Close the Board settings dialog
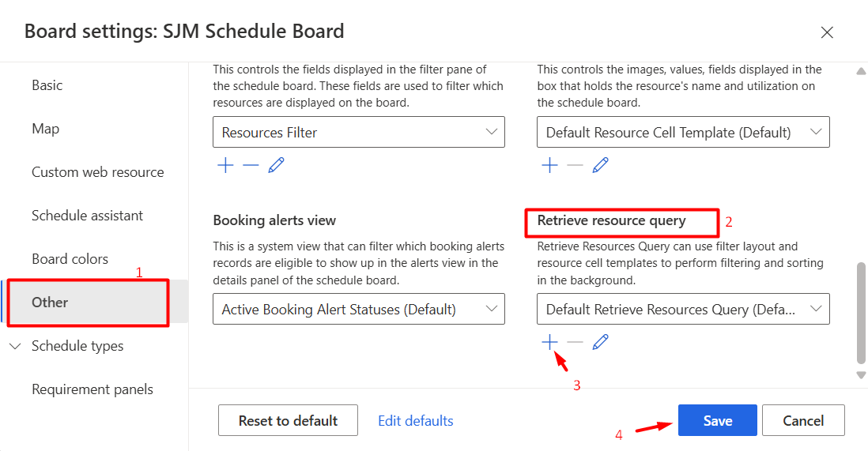The width and height of the screenshot is (868, 451). click(827, 32)
